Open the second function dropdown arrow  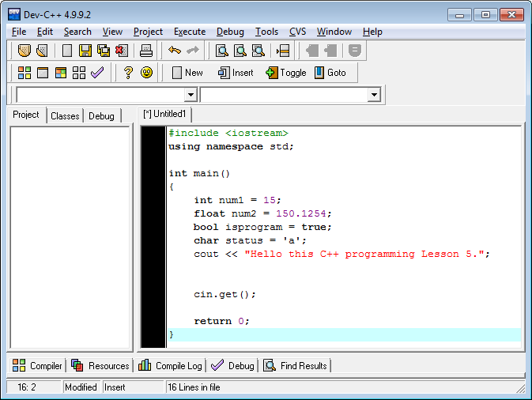pyautogui.click(x=374, y=95)
